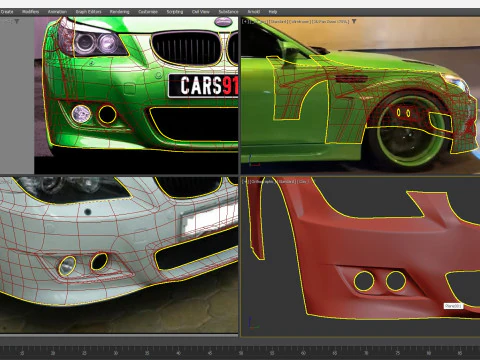Open the Graph Editors menu
This screenshot has width=480, height=360.
coord(88,12)
